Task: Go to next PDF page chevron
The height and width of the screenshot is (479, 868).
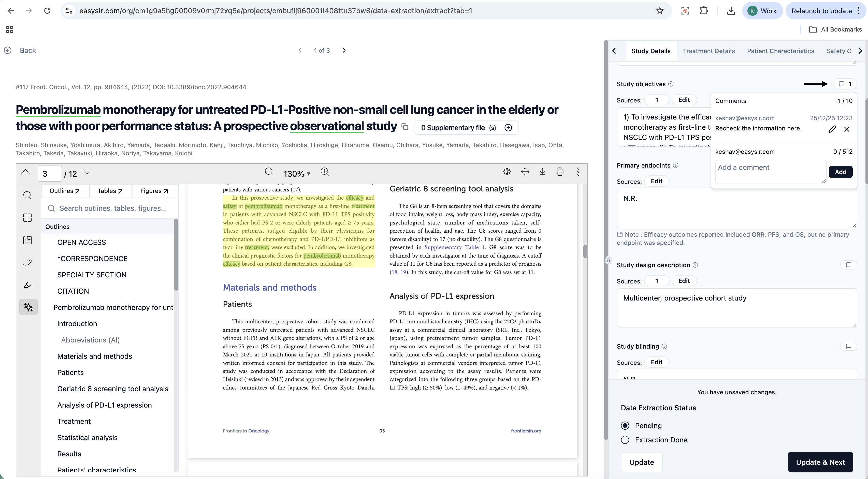Action: [x=87, y=172]
